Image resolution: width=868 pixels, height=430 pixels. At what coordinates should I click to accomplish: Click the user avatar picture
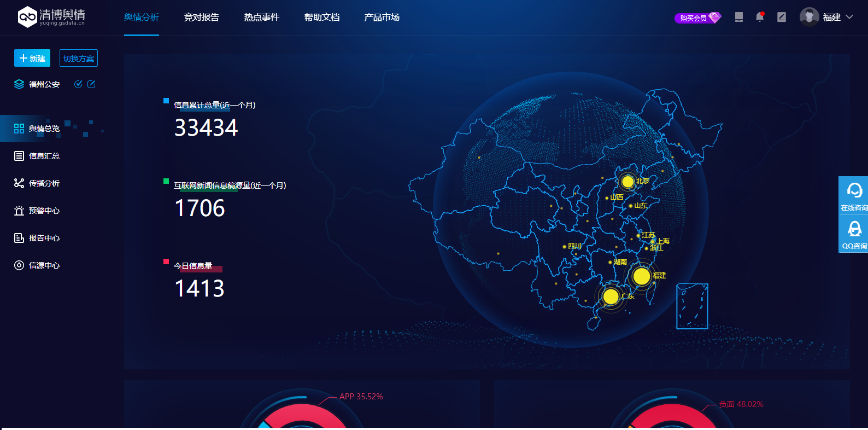(809, 17)
